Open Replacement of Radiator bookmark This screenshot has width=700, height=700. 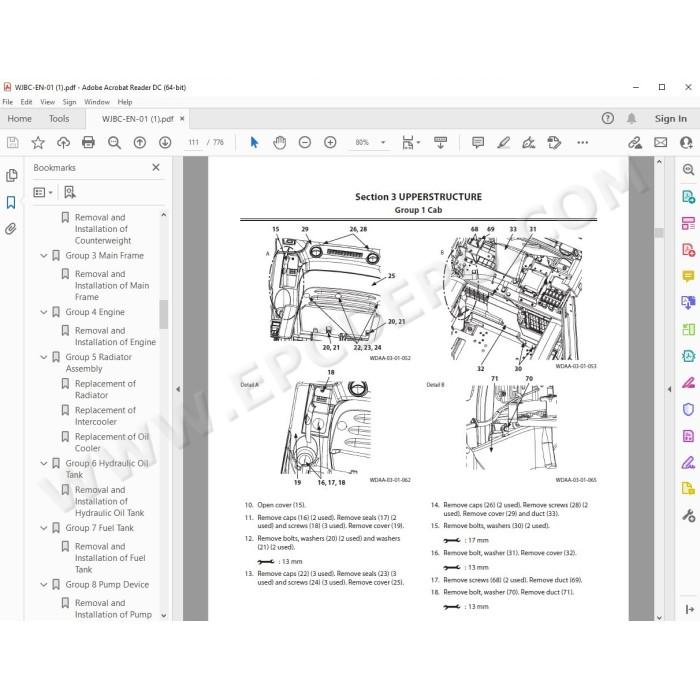[x=105, y=389]
